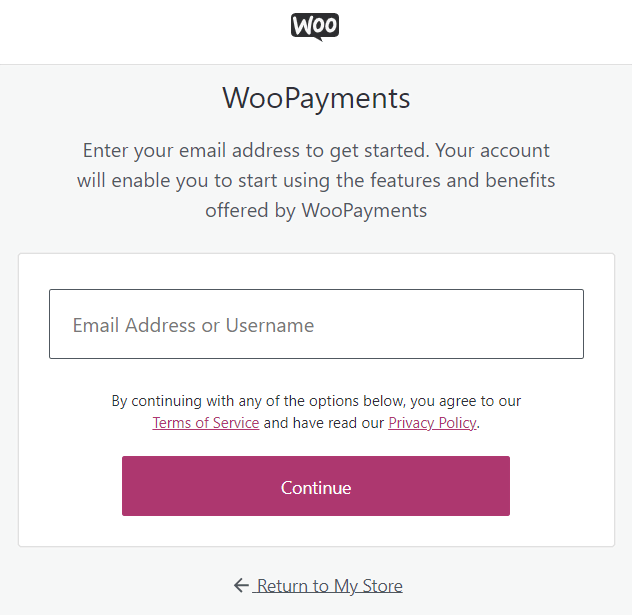Click the 'offered by WooPayments' text line
Screen dimensions: 632x615
click(316, 211)
